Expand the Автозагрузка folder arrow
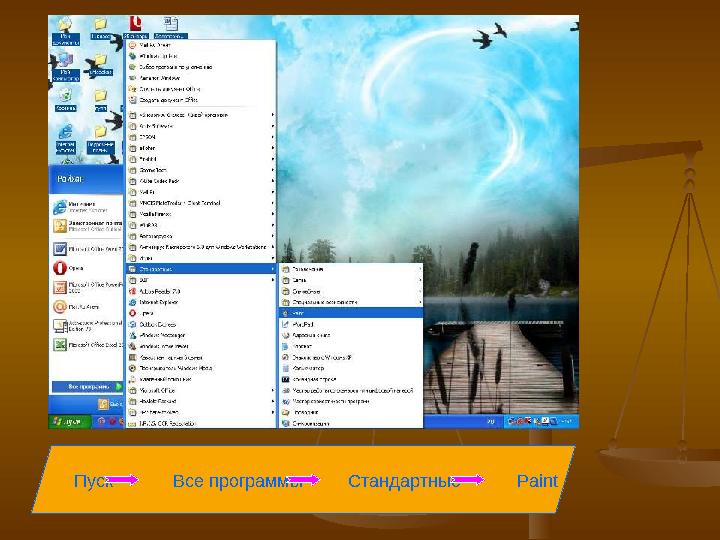 273,236
